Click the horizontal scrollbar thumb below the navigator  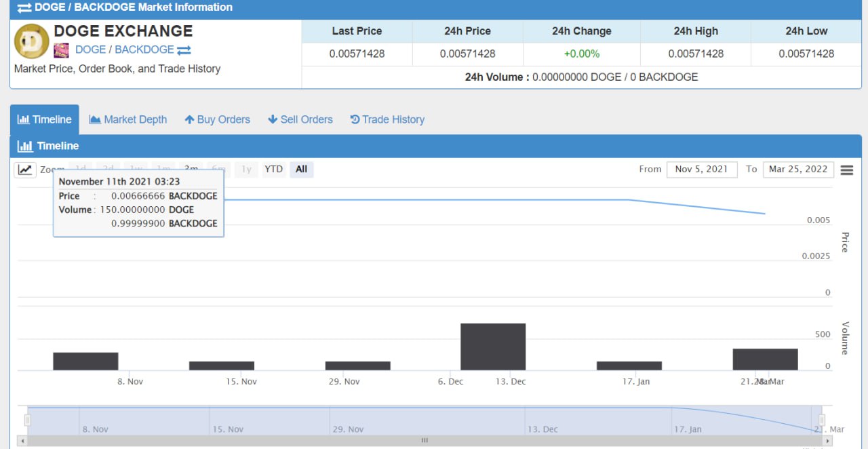click(x=425, y=440)
